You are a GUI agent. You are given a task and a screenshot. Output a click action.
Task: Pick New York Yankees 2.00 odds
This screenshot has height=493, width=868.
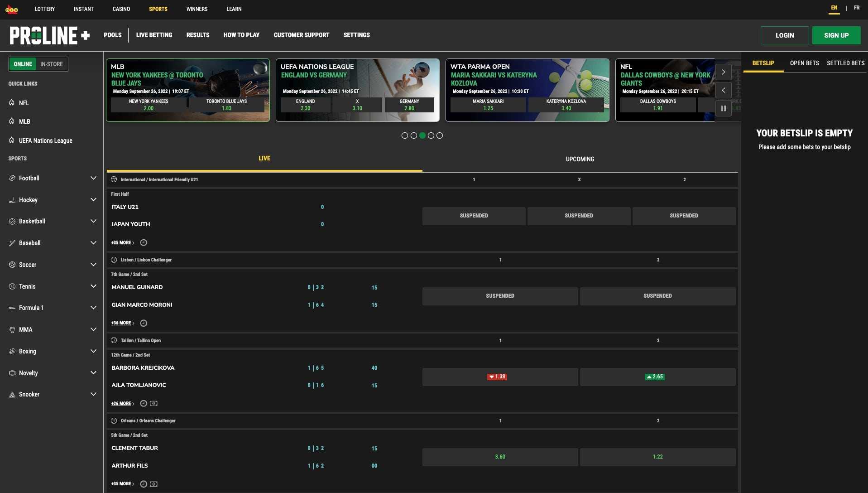point(149,105)
